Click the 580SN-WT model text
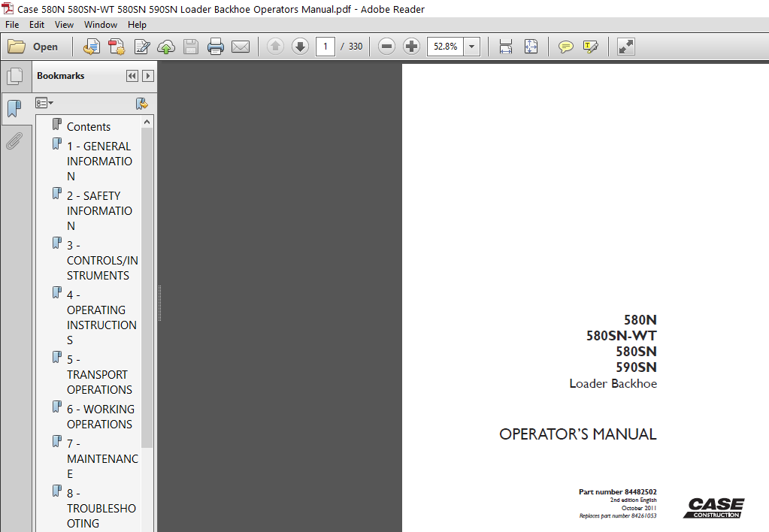The width and height of the screenshot is (769, 532). click(622, 336)
